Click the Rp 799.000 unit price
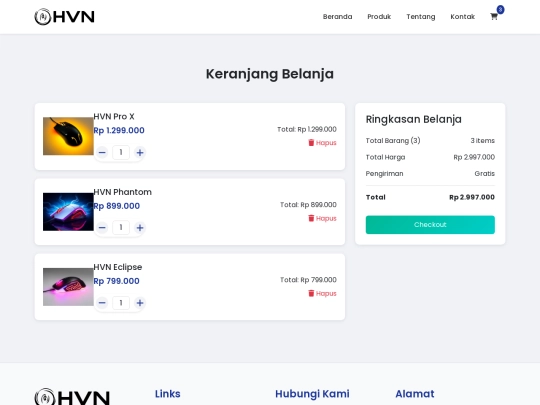This screenshot has width=540, height=405. coord(116,281)
